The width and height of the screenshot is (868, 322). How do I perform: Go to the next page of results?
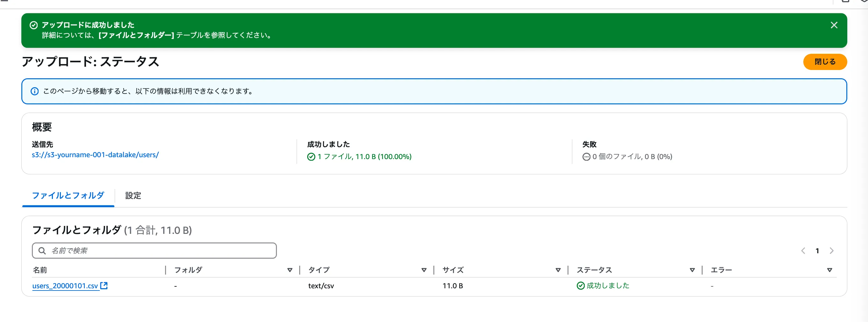(x=831, y=251)
